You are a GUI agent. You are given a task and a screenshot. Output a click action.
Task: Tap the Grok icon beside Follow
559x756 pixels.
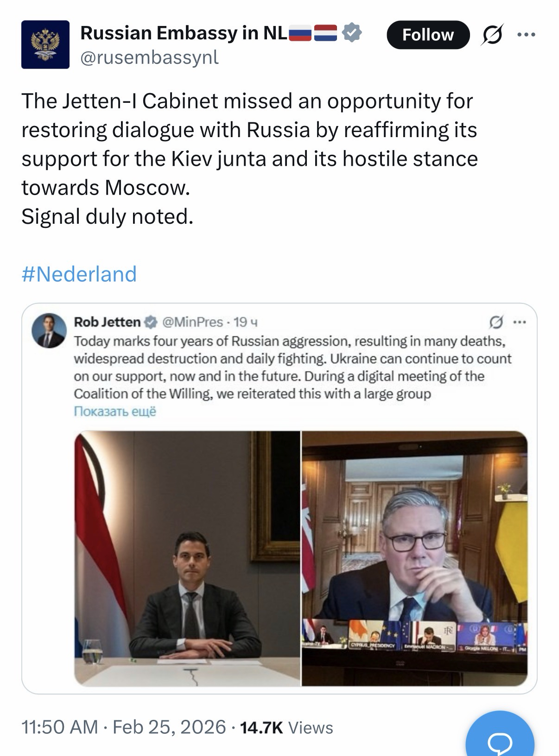[x=493, y=35]
